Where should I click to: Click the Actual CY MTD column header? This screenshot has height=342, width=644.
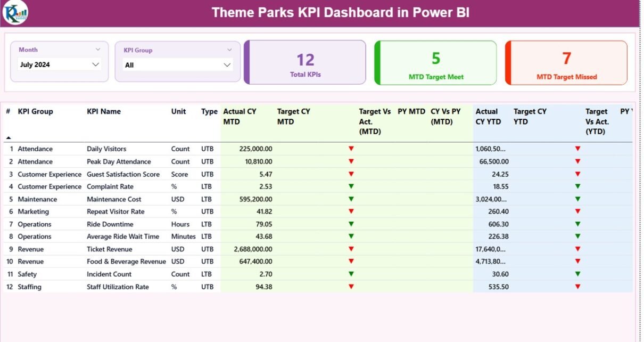[x=240, y=116]
